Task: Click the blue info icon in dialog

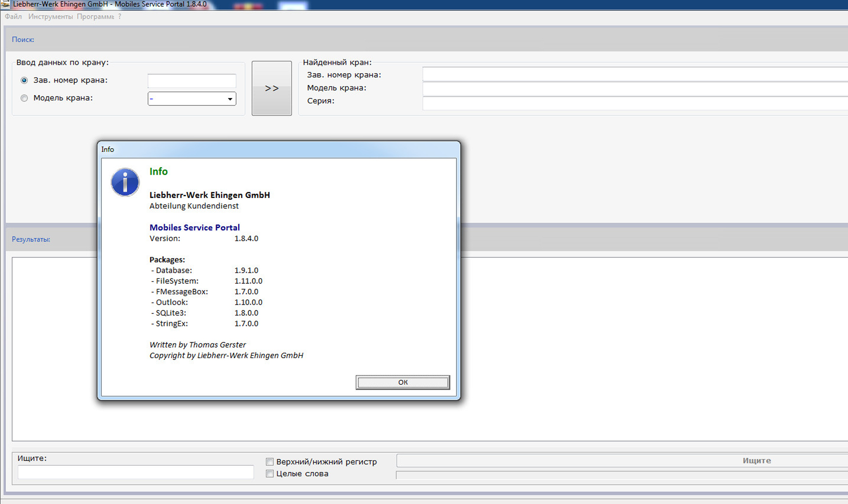Action: [x=125, y=182]
